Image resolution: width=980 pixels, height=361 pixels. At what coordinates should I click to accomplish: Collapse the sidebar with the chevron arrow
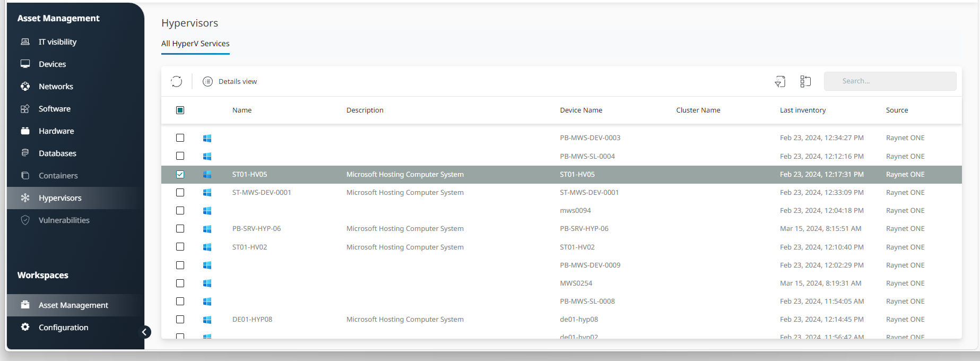[x=144, y=332]
